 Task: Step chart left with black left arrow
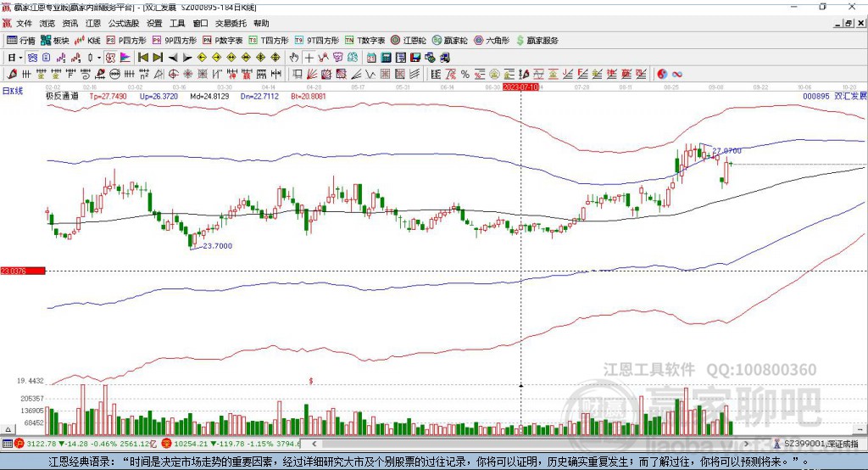point(173,58)
